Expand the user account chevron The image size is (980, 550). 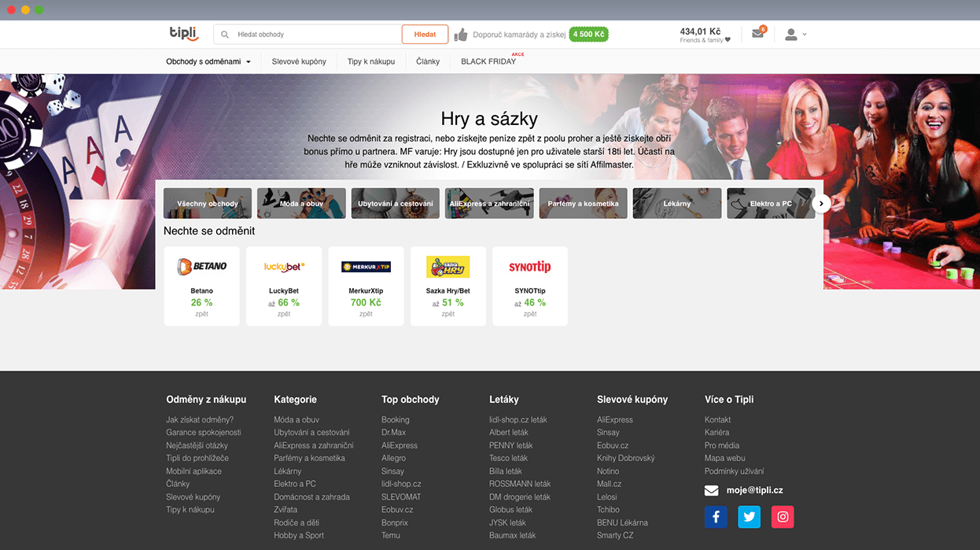[x=805, y=35]
